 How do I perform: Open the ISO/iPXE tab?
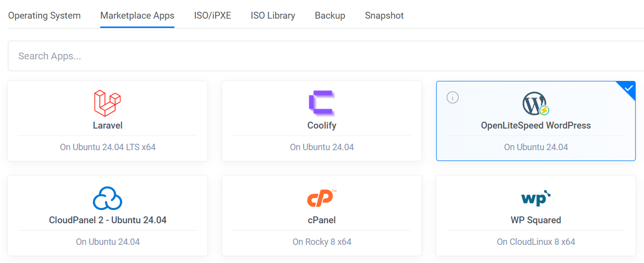pos(213,16)
